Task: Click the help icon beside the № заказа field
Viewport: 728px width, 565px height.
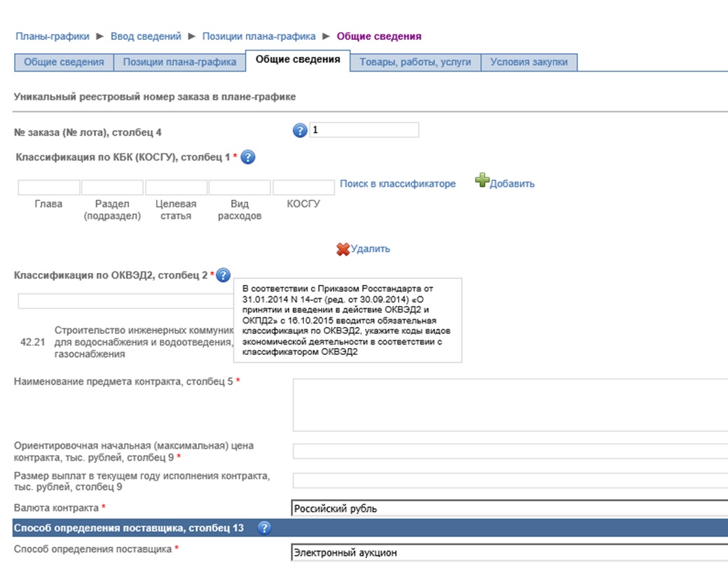Action: click(x=300, y=130)
